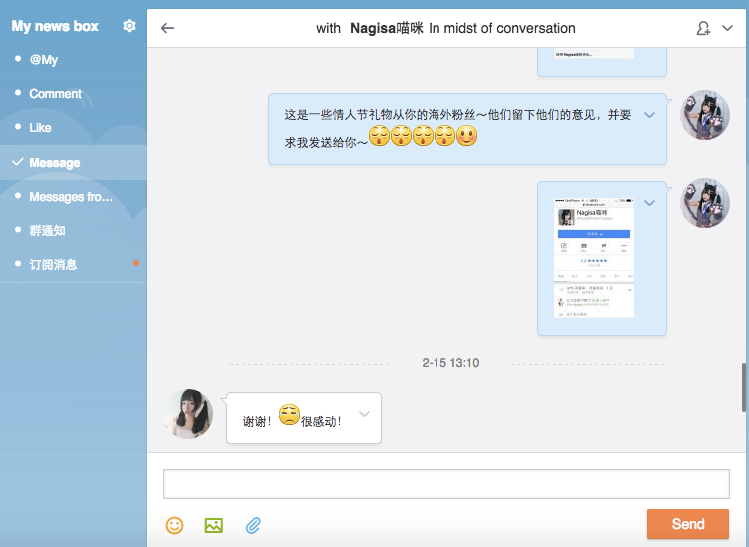The width and height of the screenshot is (749, 547).
Task: Insert a picture with image icon
Action: point(214,526)
